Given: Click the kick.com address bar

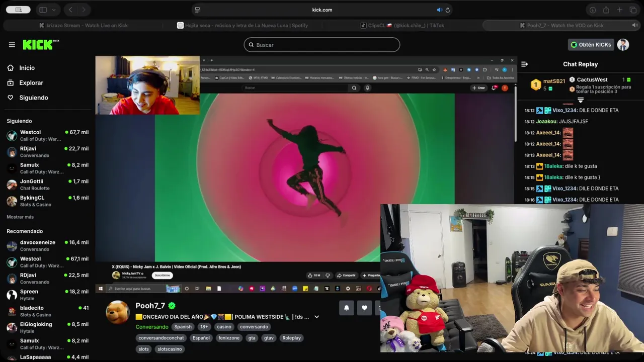Looking at the screenshot, I should pos(322,10).
